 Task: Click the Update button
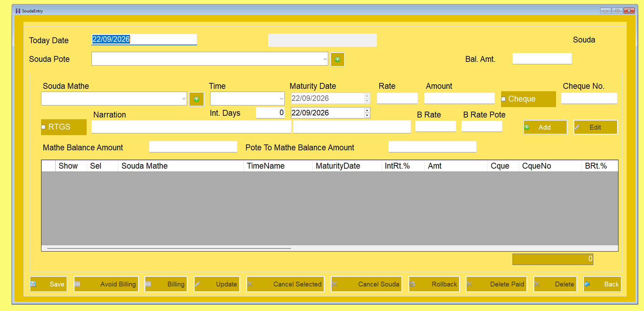[217, 284]
